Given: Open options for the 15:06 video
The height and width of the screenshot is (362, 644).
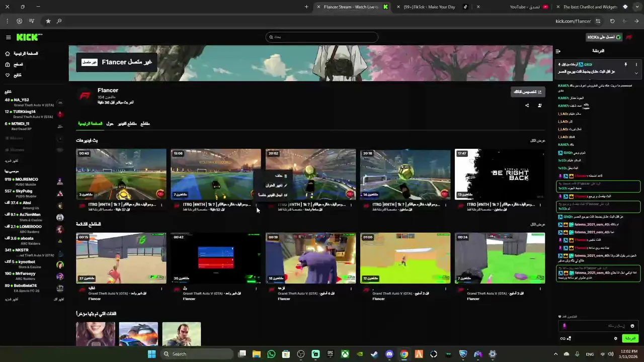Looking at the screenshot, I should coord(256,205).
